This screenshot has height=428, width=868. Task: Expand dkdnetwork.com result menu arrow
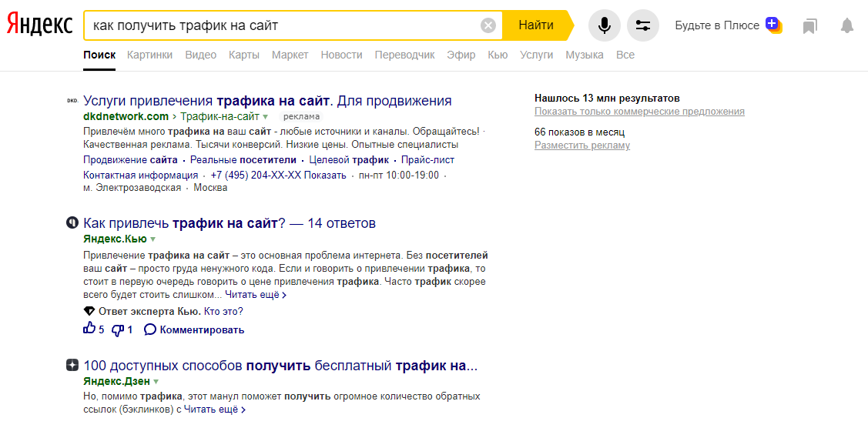[265, 117]
